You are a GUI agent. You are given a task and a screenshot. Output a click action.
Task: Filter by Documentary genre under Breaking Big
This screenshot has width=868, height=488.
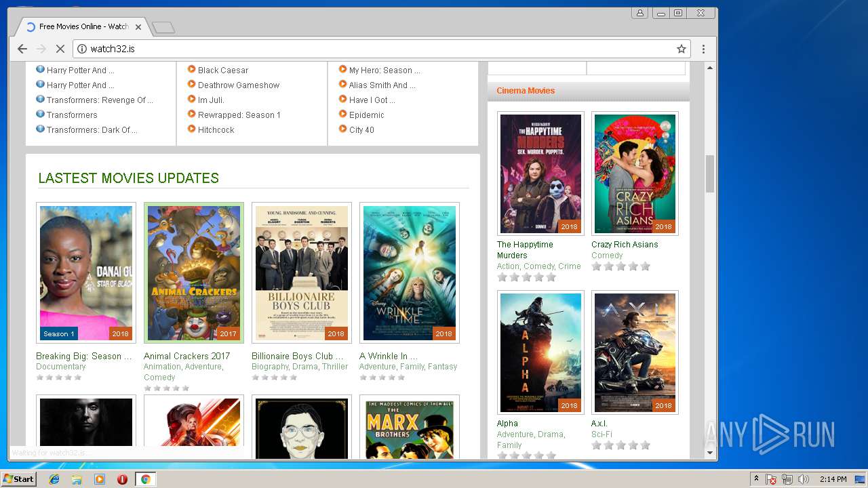tap(60, 367)
